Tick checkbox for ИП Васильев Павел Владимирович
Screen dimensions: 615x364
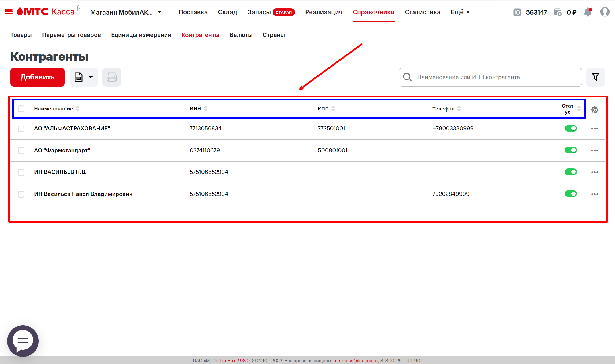(x=21, y=194)
